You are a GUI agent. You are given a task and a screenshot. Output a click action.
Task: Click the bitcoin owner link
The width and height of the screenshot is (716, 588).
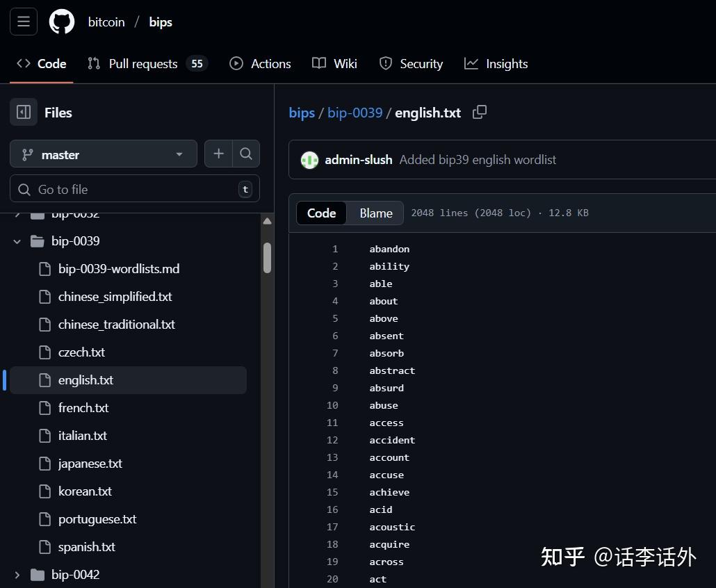[x=106, y=22]
